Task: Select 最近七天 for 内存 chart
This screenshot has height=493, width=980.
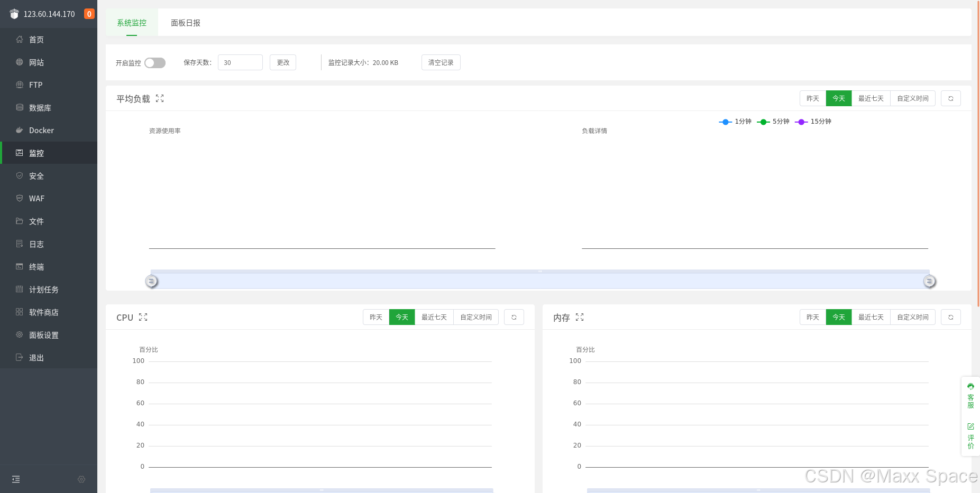Action: [871, 317]
